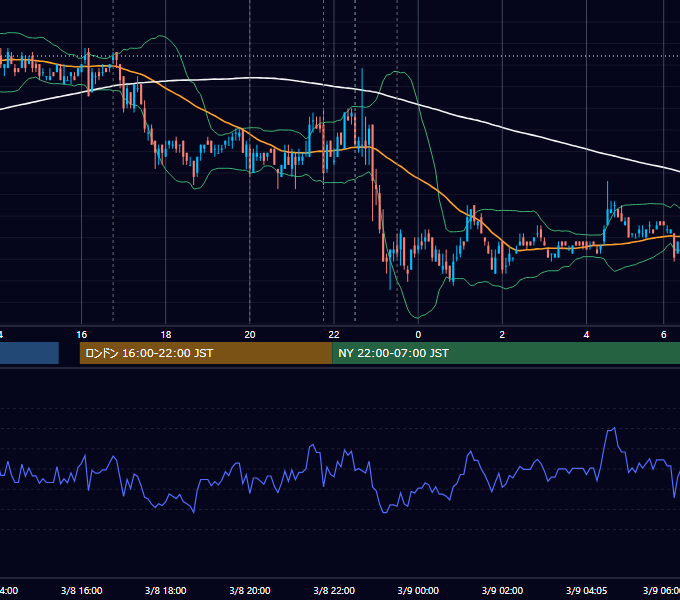
Task: Click the upper axis hour label 4
Action: (586, 335)
